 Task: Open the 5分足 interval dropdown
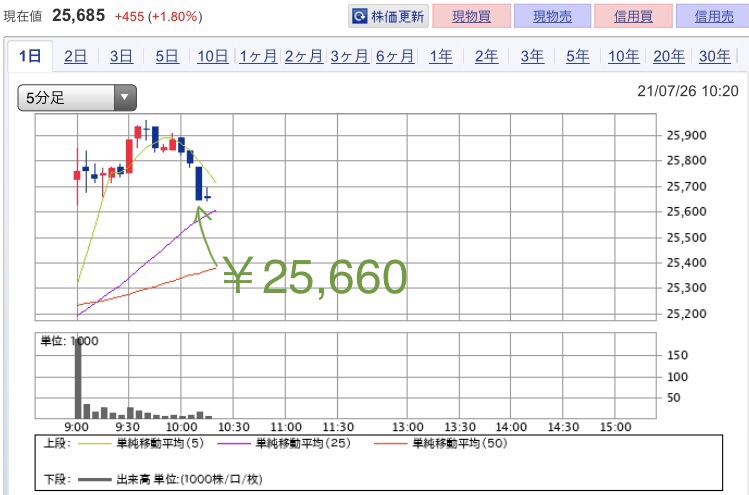pyautogui.click(x=77, y=98)
